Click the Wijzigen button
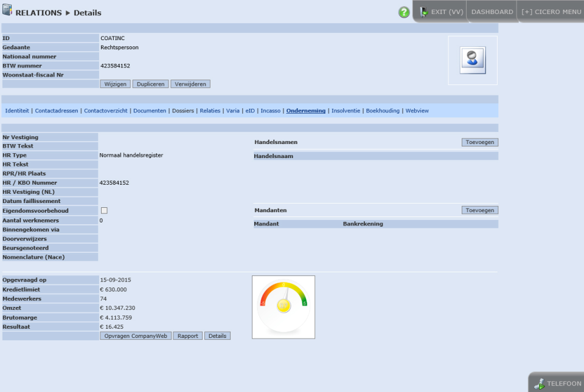Screen dimensions: 584x392 pyautogui.click(x=115, y=84)
